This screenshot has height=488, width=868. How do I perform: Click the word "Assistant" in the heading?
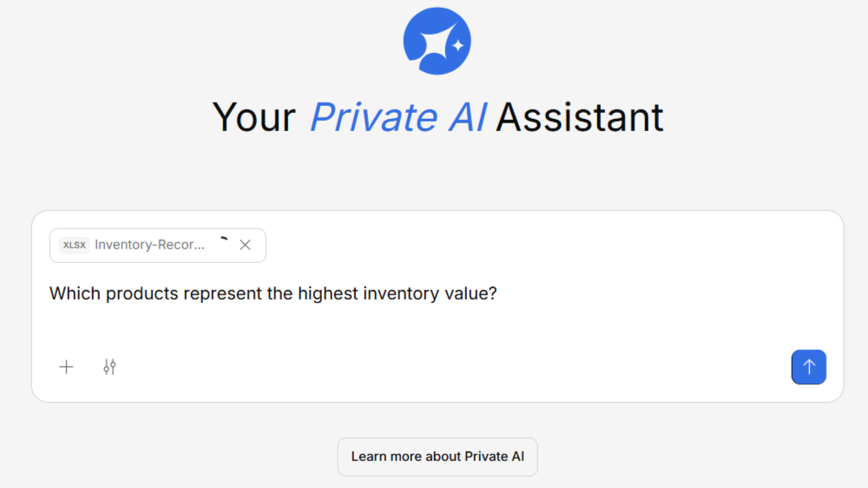(x=580, y=117)
